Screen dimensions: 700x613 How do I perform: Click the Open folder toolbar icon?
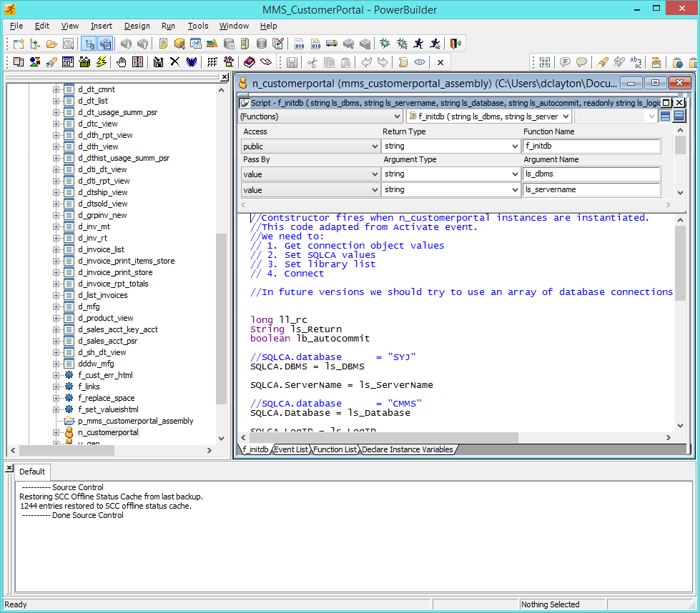tap(51, 44)
